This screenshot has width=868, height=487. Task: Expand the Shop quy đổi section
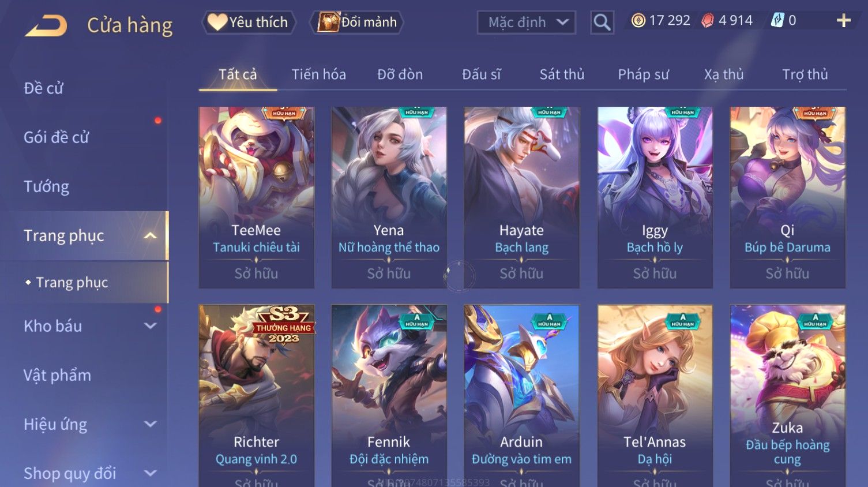click(150, 473)
